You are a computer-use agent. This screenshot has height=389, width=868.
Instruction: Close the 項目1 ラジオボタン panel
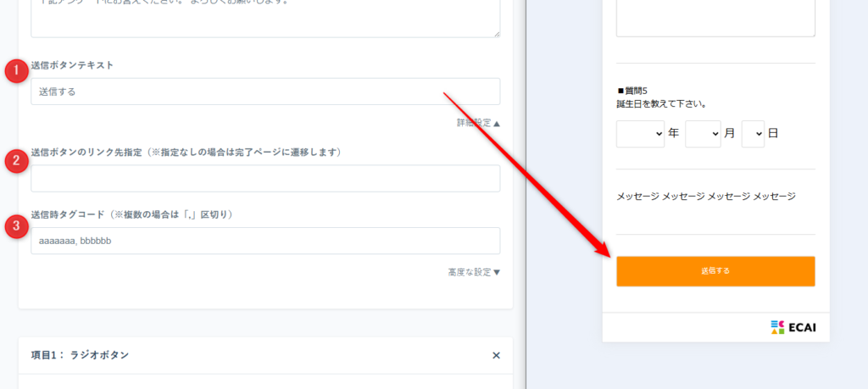tap(496, 355)
